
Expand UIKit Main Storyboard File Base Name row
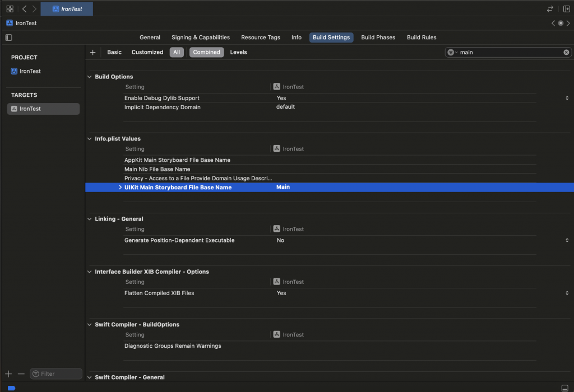pyautogui.click(x=120, y=187)
